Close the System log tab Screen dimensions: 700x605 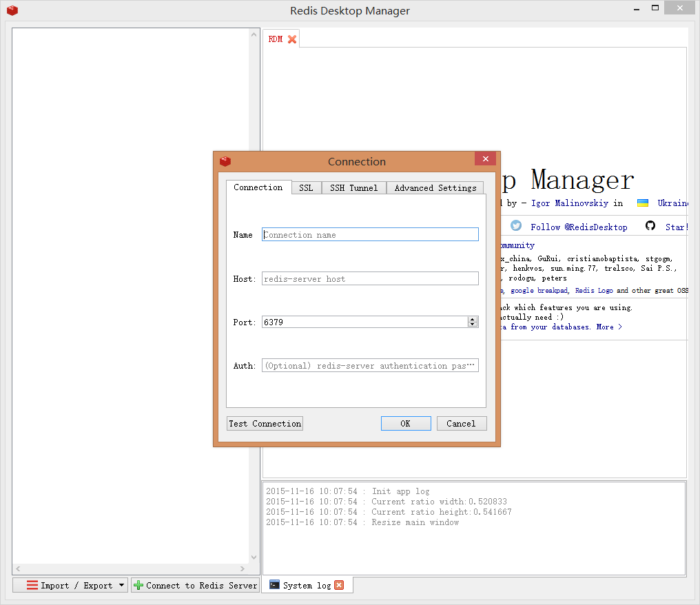pyautogui.click(x=339, y=585)
